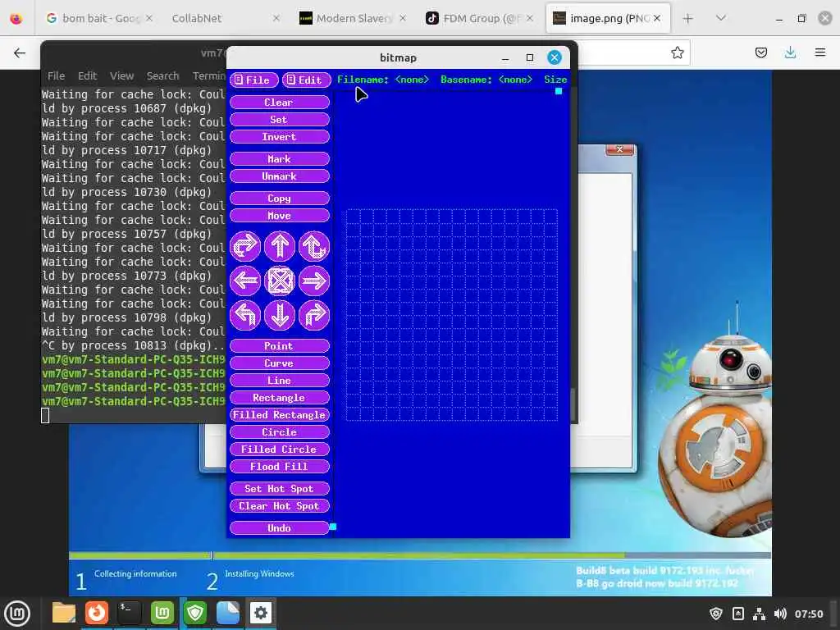Select the Mark tool

(x=279, y=159)
